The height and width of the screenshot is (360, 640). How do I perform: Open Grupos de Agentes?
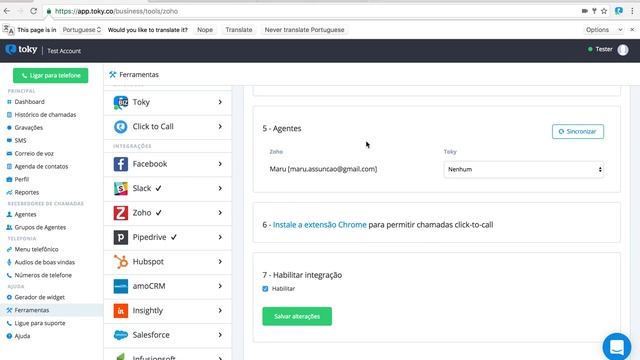tap(40, 227)
